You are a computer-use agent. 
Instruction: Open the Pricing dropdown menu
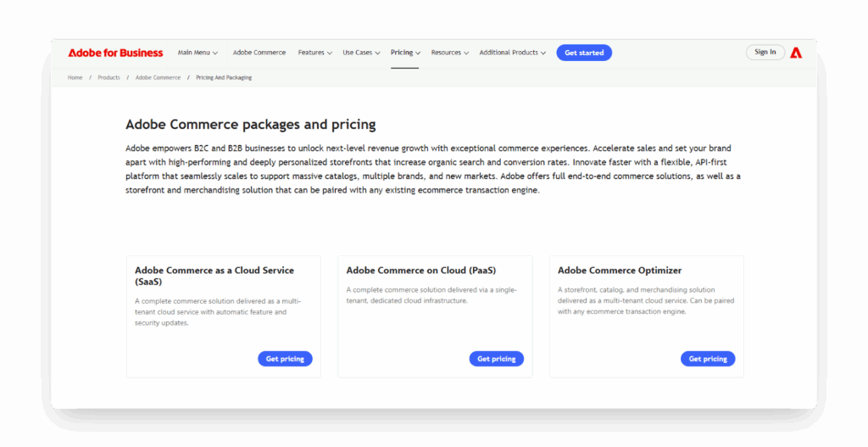pyautogui.click(x=405, y=53)
